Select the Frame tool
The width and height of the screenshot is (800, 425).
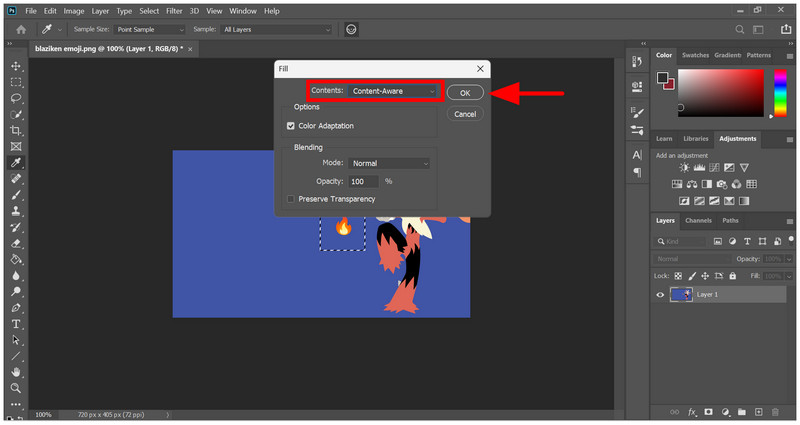pyautogui.click(x=16, y=146)
